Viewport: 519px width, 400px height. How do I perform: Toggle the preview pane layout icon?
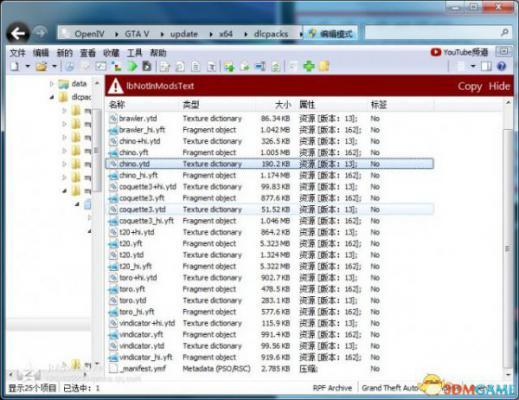[486, 66]
